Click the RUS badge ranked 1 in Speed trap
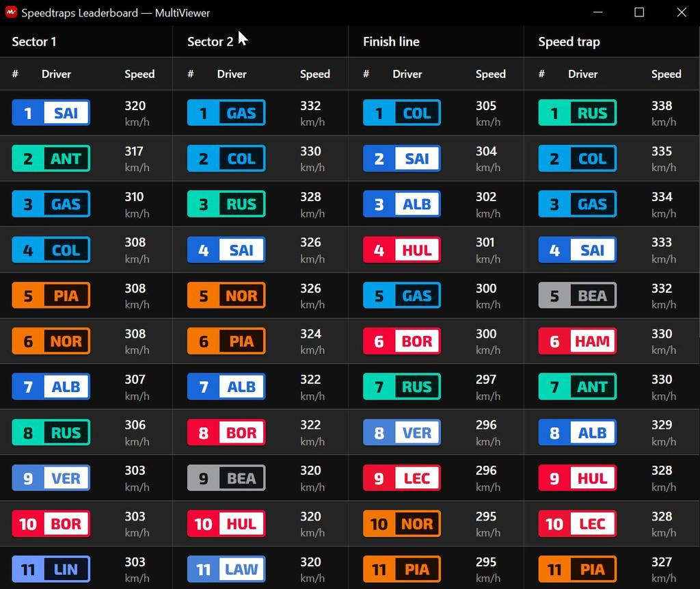The height and width of the screenshot is (589, 700). pos(577,113)
